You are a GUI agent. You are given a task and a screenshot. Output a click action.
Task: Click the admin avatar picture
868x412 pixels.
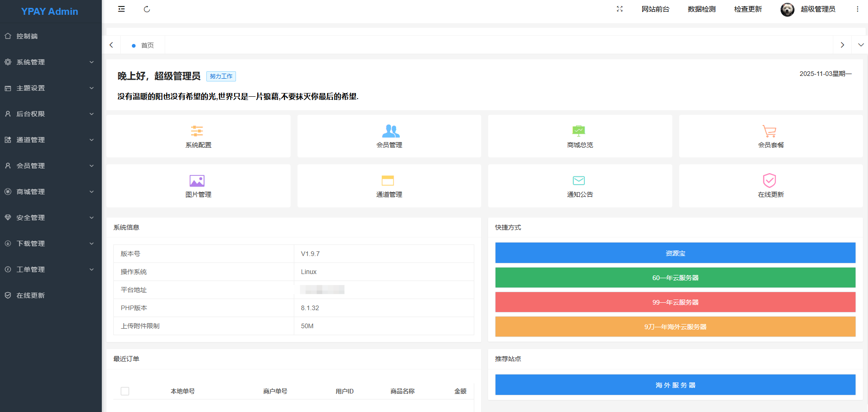click(787, 9)
